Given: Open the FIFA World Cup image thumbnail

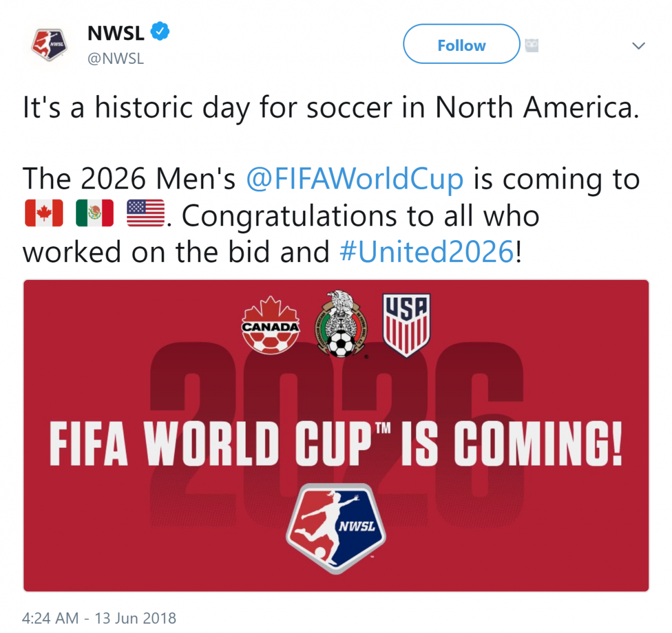Looking at the screenshot, I should (x=336, y=435).
